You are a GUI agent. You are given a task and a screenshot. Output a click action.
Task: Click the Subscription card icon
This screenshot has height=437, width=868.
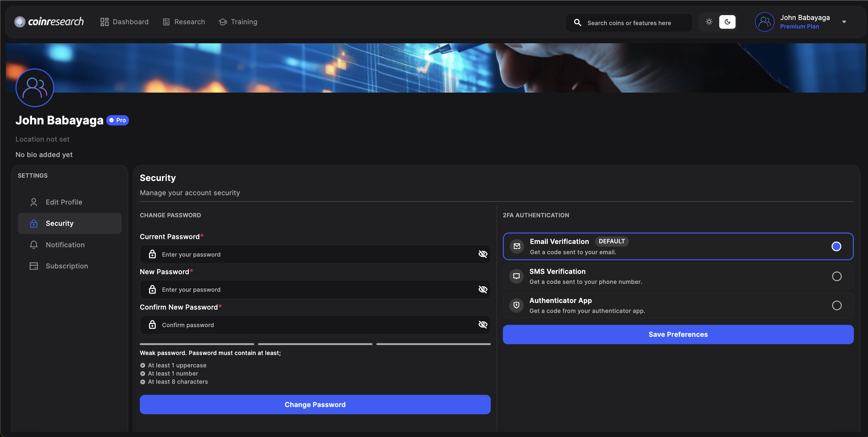pyautogui.click(x=34, y=266)
